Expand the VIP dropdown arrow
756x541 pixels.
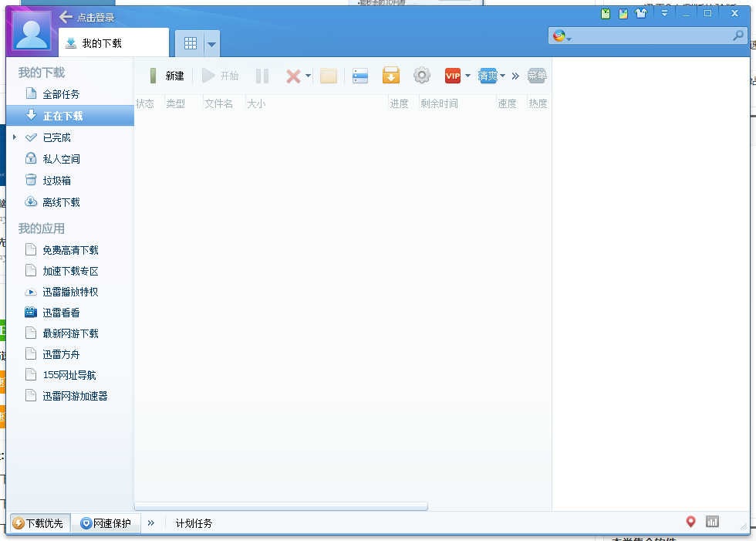pyautogui.click(x=467, y=76)
